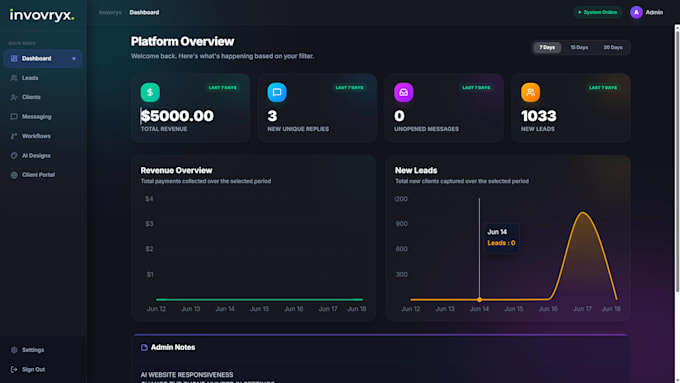Click the System Online status badge
This screenshot has width=680, height=383.
tap(598, 12)
